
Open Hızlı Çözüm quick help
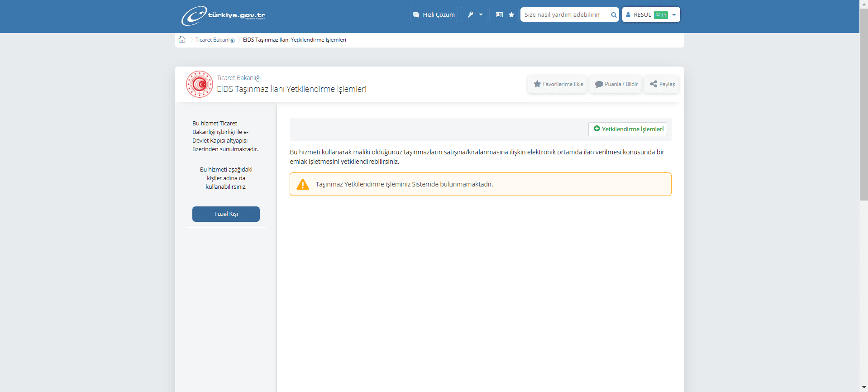[434, 14]
